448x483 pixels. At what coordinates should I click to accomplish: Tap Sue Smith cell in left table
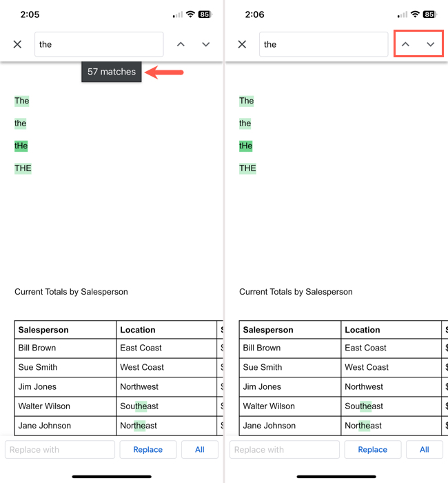click(x=65, y=367)
